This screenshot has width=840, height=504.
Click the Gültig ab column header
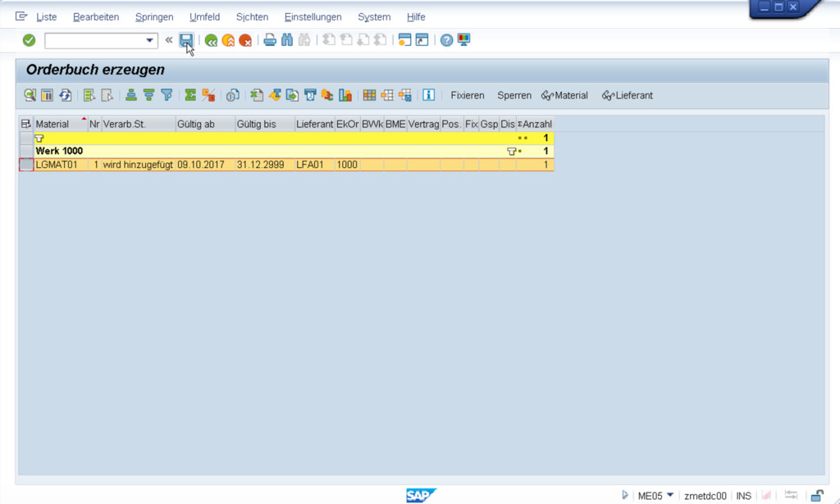pyautogui.click(x=205, y=124)
